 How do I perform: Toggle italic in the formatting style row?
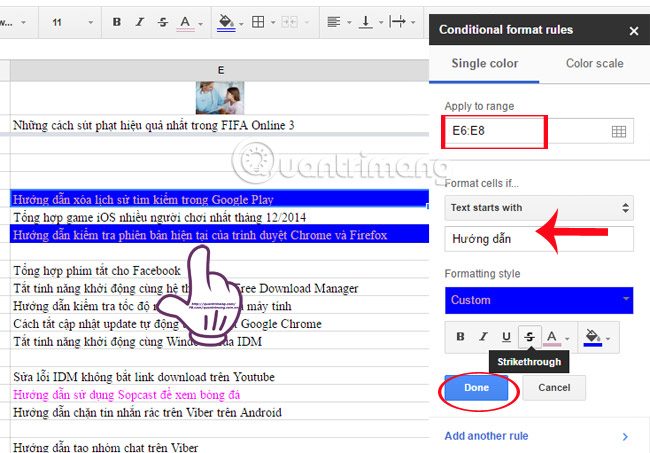pos(483,337)
